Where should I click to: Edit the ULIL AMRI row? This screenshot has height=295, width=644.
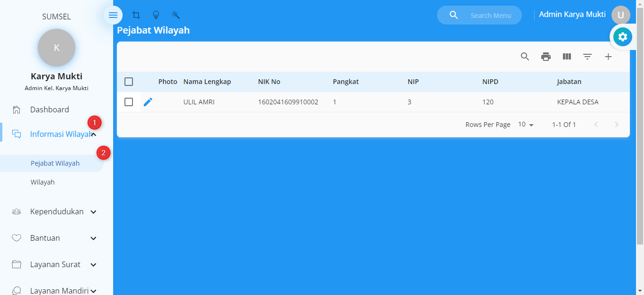pyautogui.click(x=148, y=102)
